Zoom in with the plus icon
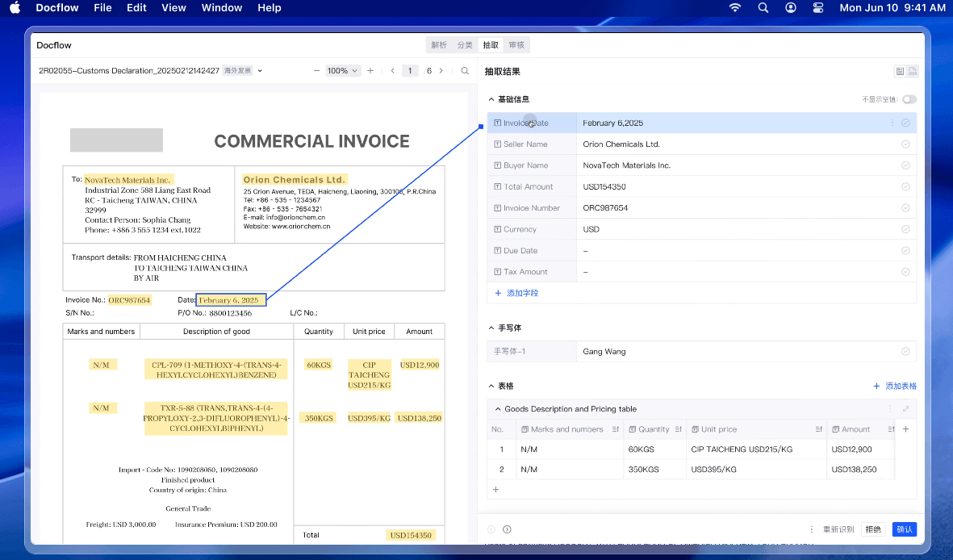This screenshot has height=560, width=953. 370,71
